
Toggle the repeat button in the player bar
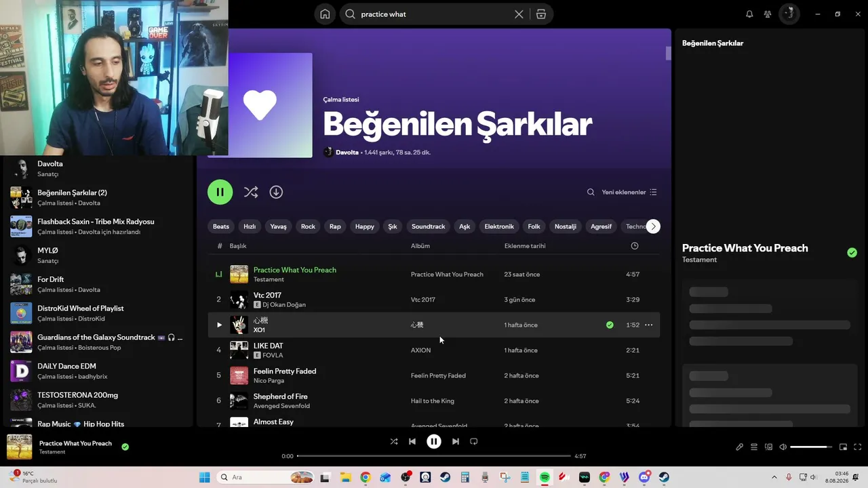pyautogui.click(x=474, y=441)
